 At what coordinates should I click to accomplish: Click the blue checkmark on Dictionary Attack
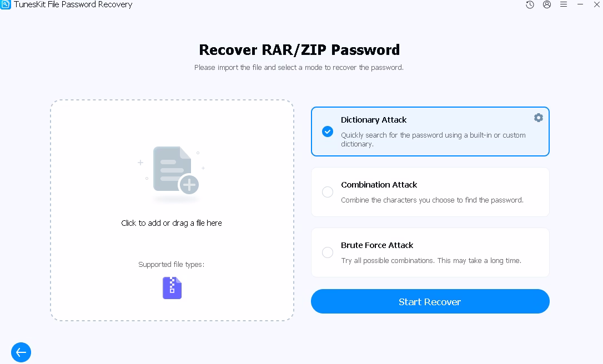(328, 132)
